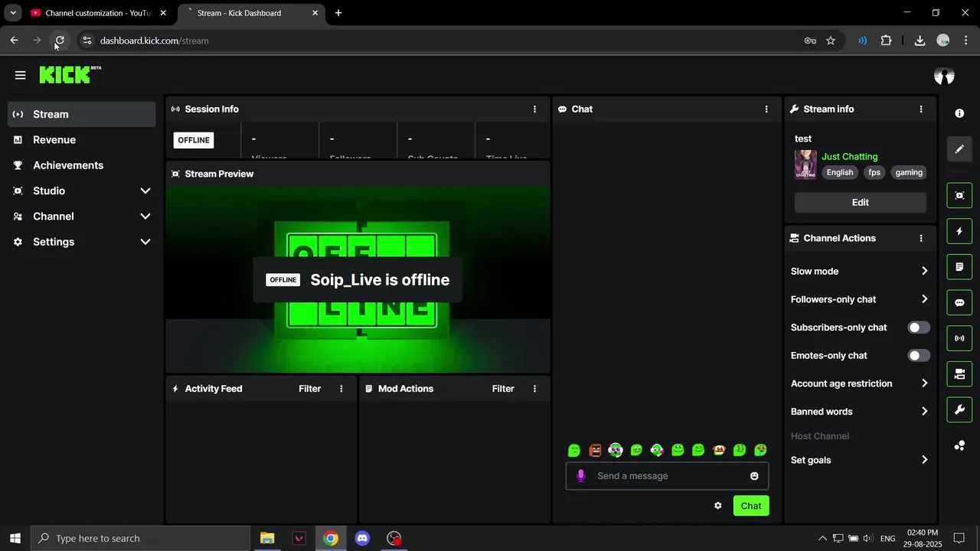Screen dimensions: 980x551
Task: Click the three-dots cluster icon in right toolbar
Action: click(x=959, y=445)
